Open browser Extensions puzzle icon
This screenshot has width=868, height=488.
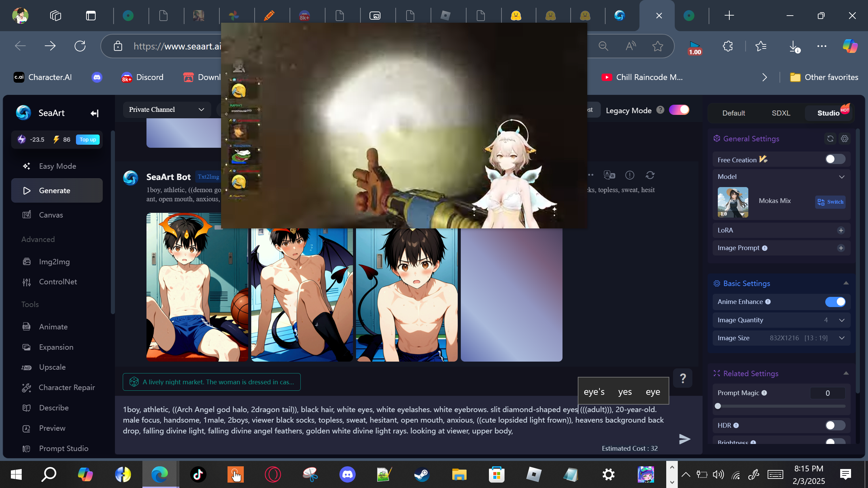728,46
